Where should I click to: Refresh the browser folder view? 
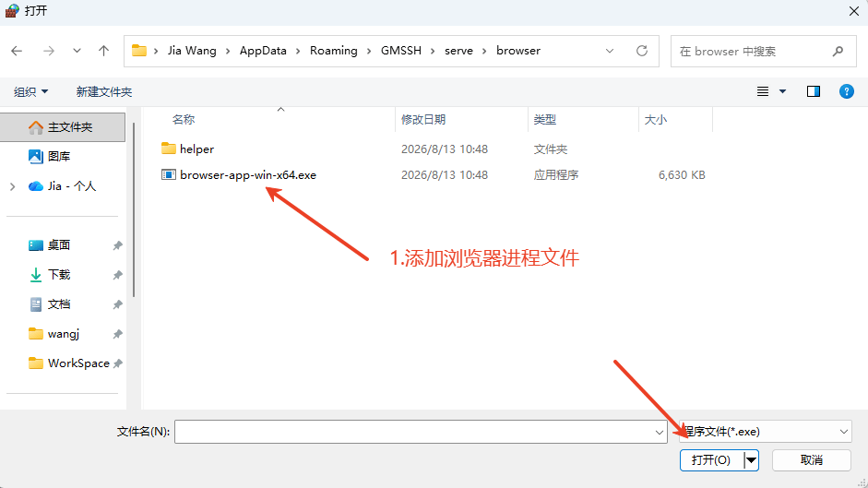(x=642, y=51)
